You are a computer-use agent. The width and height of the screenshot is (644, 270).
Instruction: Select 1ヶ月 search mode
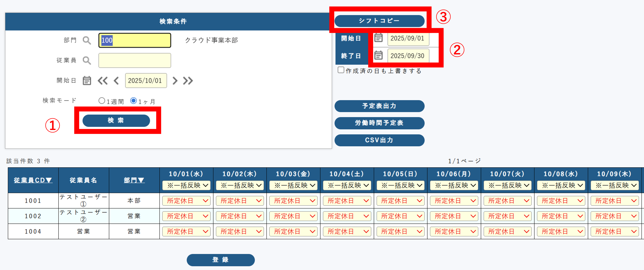click(133, 101)
